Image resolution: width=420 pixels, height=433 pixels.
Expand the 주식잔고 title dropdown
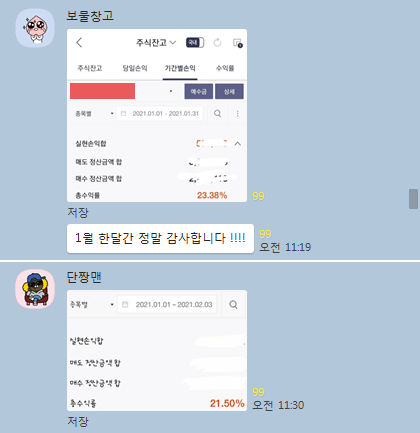click(x=156, y=43)
